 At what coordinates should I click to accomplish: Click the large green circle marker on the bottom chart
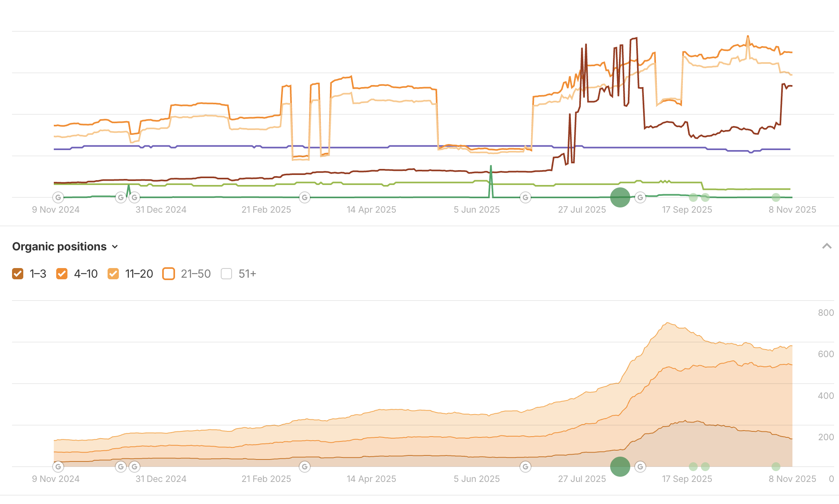620,467
